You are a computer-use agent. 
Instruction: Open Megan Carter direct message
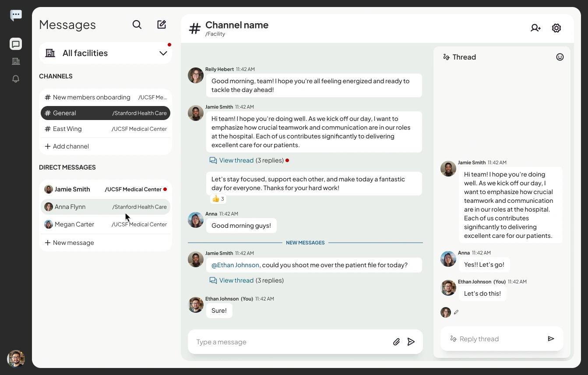pyautogui.click(x=106, y=224)
